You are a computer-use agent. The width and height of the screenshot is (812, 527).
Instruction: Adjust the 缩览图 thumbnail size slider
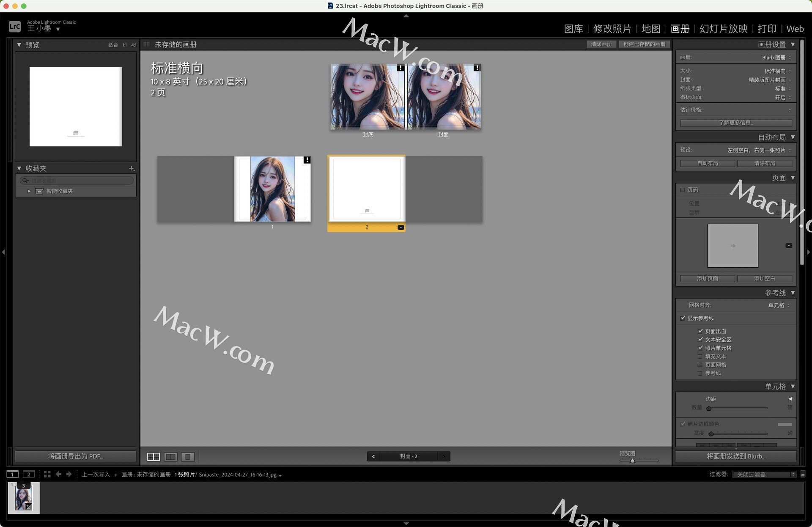(x=632, y=461)
